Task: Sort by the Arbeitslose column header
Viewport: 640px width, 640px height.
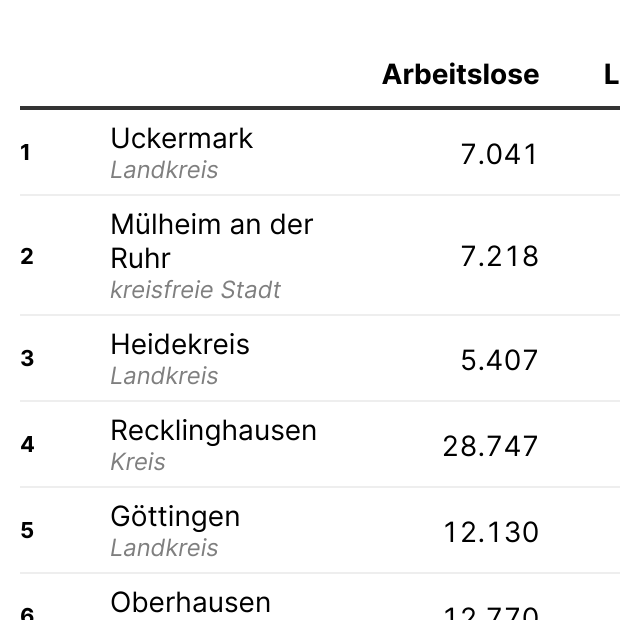Action: tap(460, 75)
